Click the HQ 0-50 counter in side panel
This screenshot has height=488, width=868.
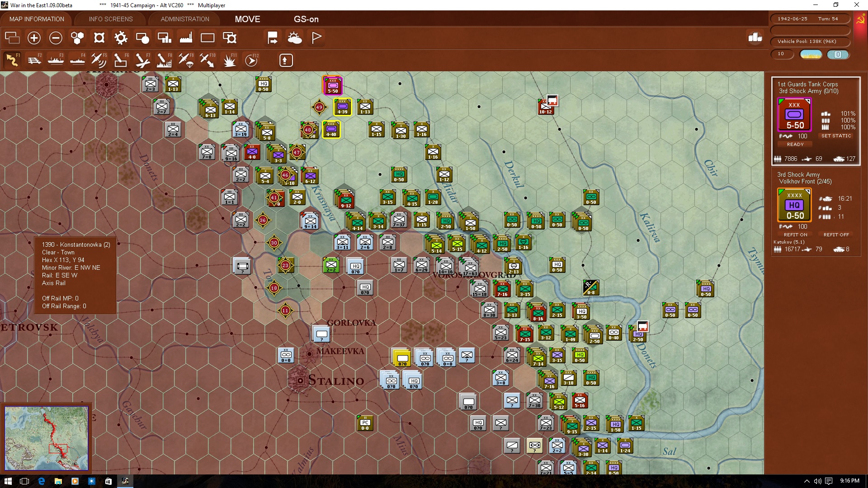(x=794, y=205)
